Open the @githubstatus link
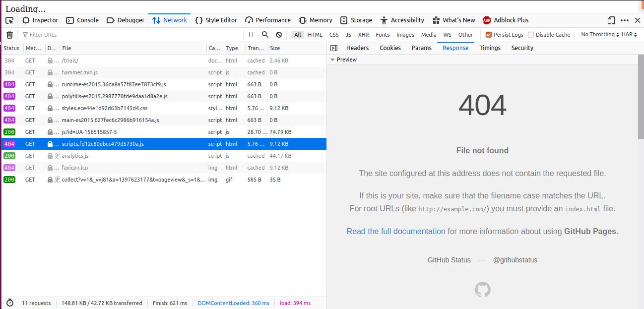 (515, 260)
